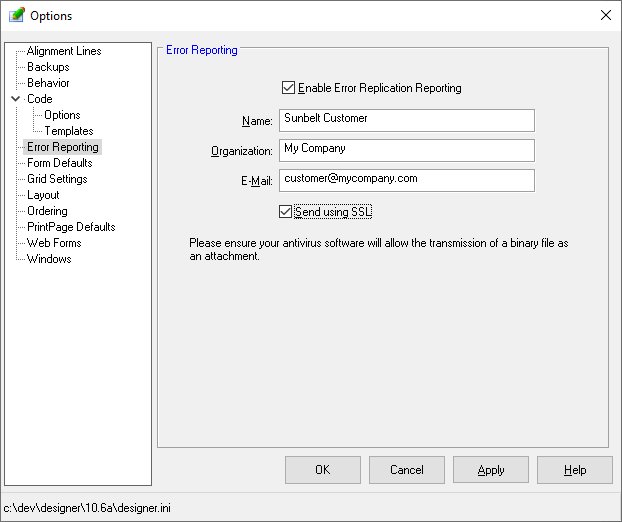
Task: Open Grid Settings in the tree
Action: coord(57,179)
